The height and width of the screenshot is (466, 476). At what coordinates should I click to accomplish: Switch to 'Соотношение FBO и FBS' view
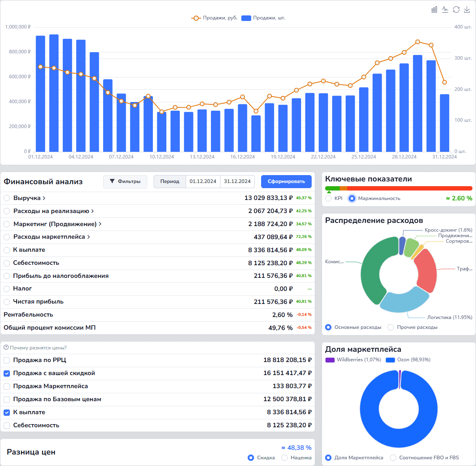click(393, 458)
